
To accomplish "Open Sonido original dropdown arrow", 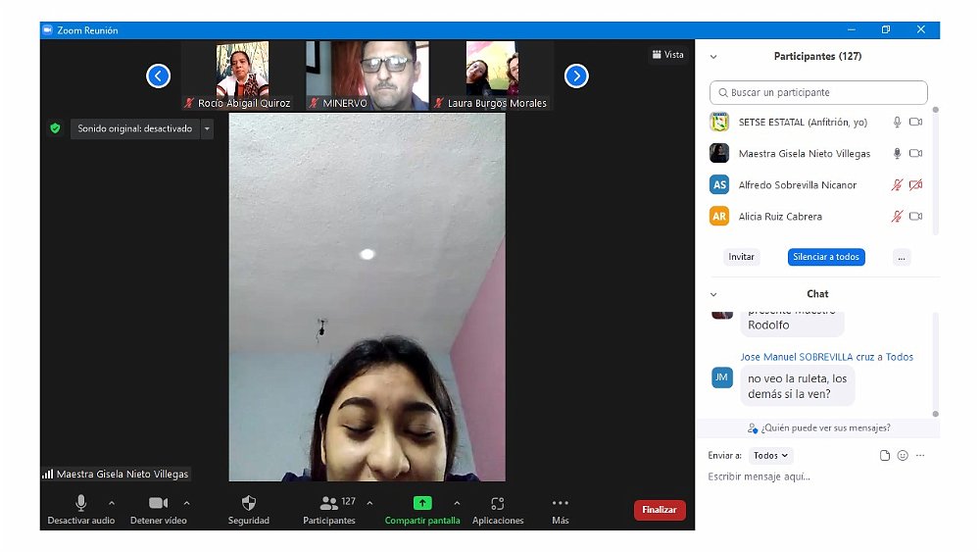I will tap(207, 128).
